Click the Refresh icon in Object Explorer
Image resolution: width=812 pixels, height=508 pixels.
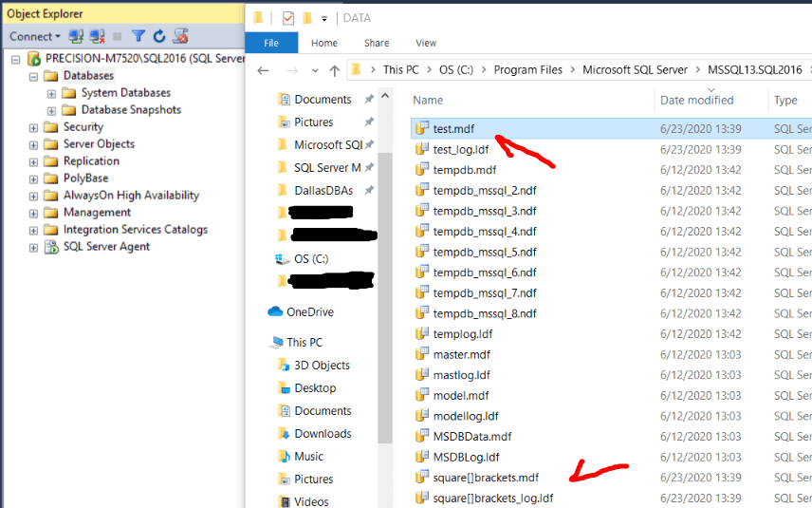point(159,36)
